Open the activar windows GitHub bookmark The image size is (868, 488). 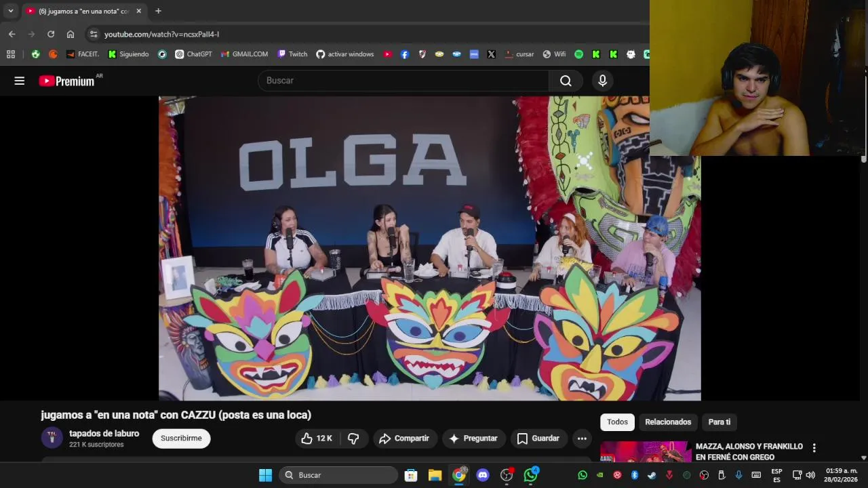point(344,54)
